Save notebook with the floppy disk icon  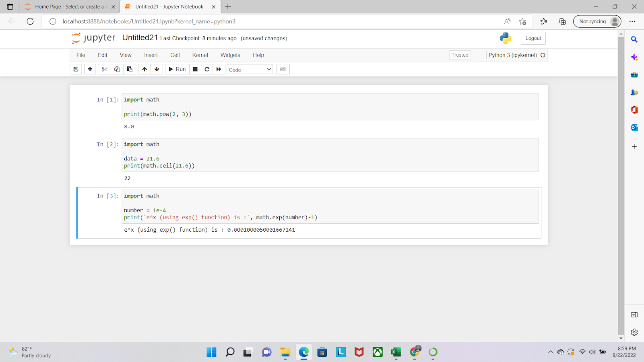76,69
